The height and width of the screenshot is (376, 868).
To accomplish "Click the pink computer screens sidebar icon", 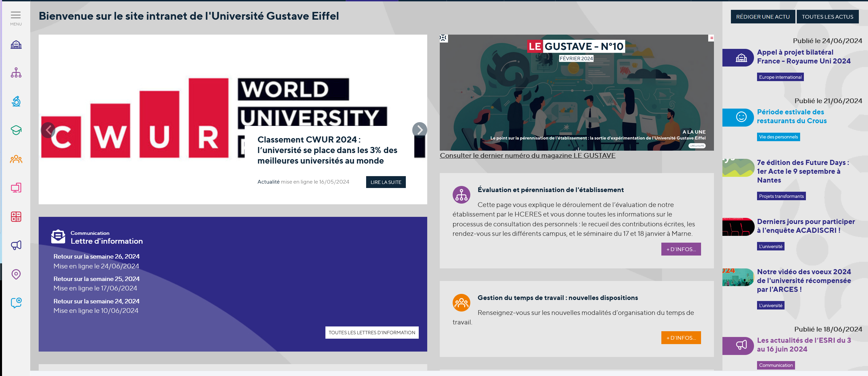I will (x=16, y=188).
